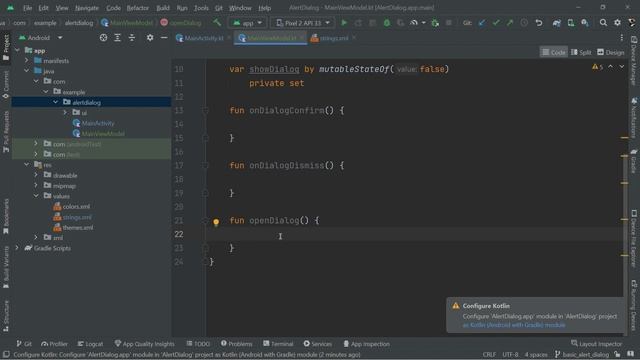Toggle fold for onDialogDismiss function
This screenshot has width=640, height=360.
(x=205, y=165)
